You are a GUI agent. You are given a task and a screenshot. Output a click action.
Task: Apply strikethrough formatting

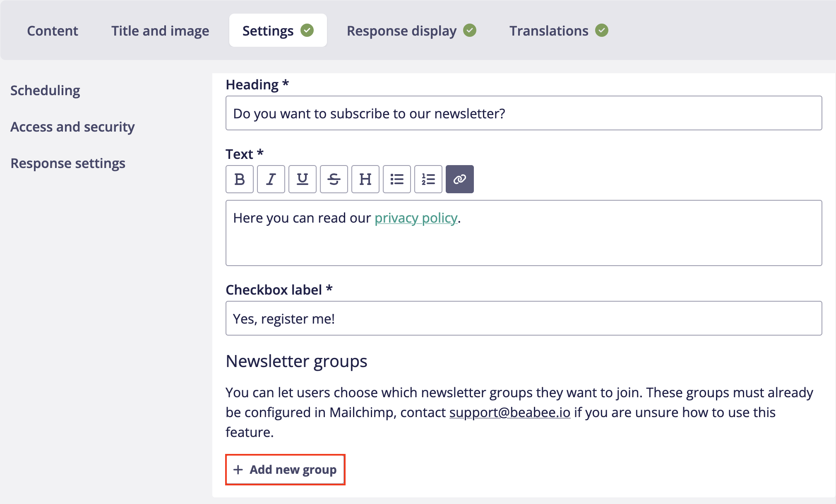tap(334, 179)
